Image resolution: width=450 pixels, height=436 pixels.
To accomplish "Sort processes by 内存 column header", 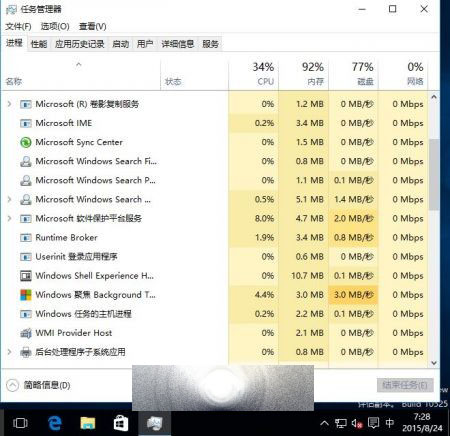I will (304, 74).
